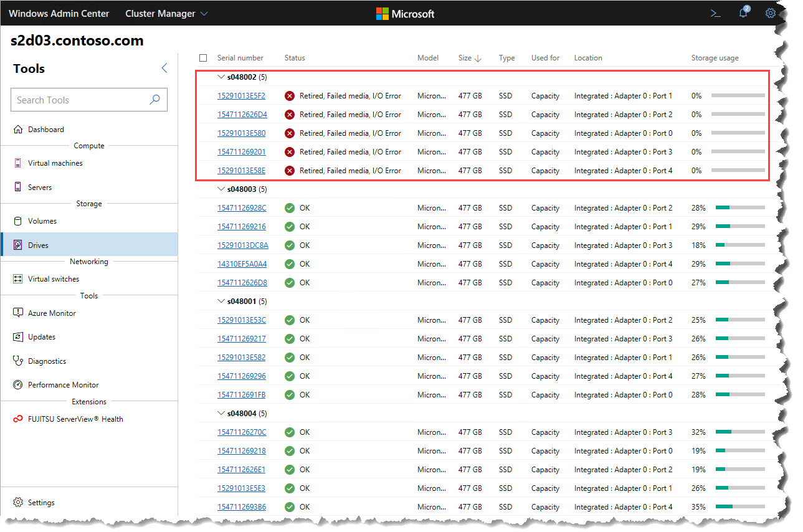Click the FUJITSU ServerView Health icon
The height and width of the screenshot is (532, 803).
pyautogui.click(x=18, y=419)
